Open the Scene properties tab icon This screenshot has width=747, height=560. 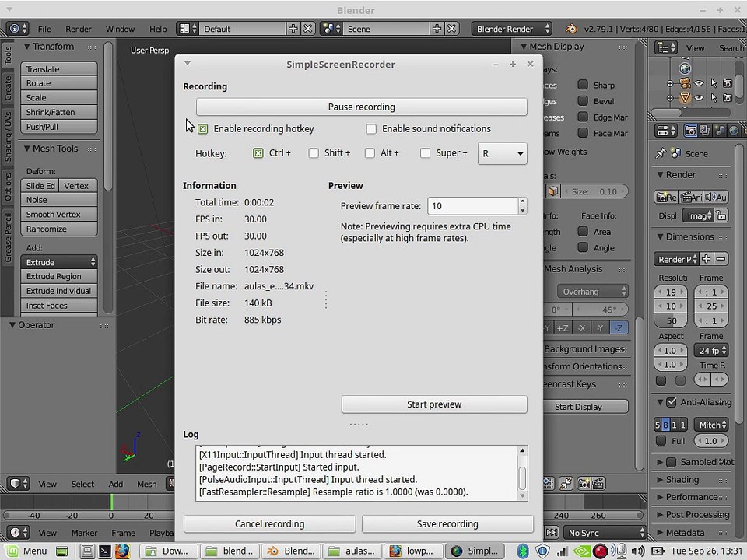point(719,131)
